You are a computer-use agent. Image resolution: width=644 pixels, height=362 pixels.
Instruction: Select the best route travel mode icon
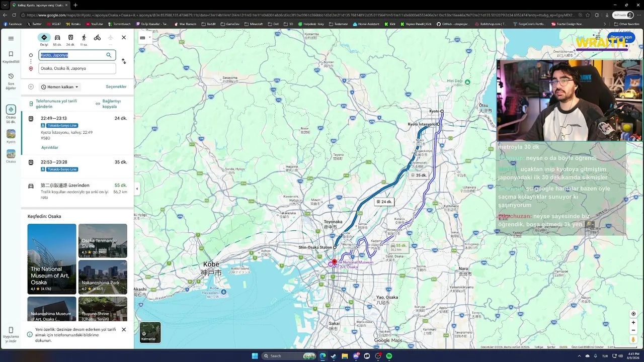click(44, 38)
